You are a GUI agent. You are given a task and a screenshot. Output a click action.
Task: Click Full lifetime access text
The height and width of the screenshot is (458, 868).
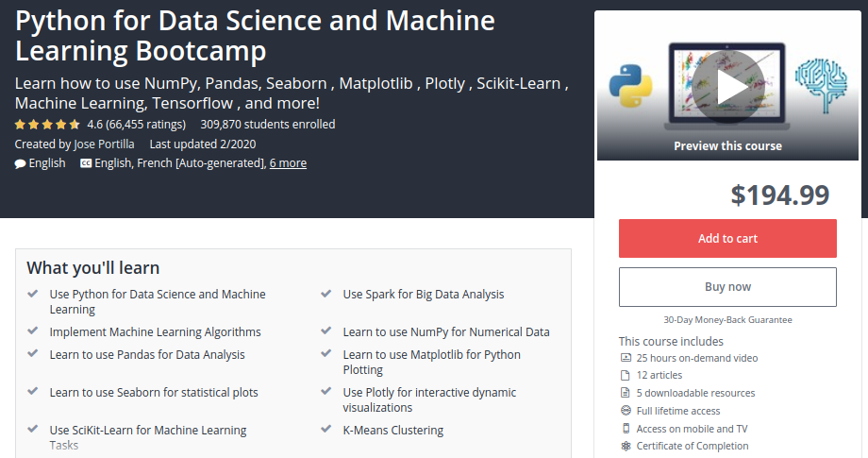pyautogui.click(x=678, y=411)
